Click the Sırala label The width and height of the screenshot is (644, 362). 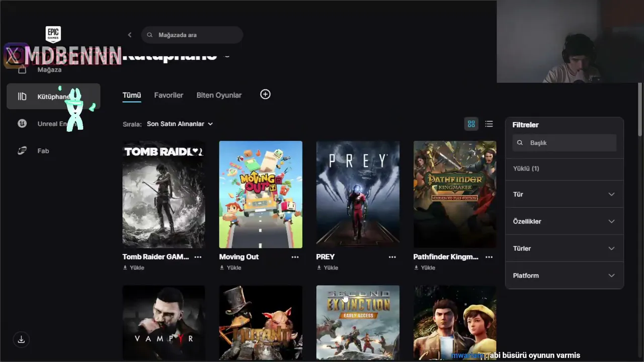click(x=133, y=124)
